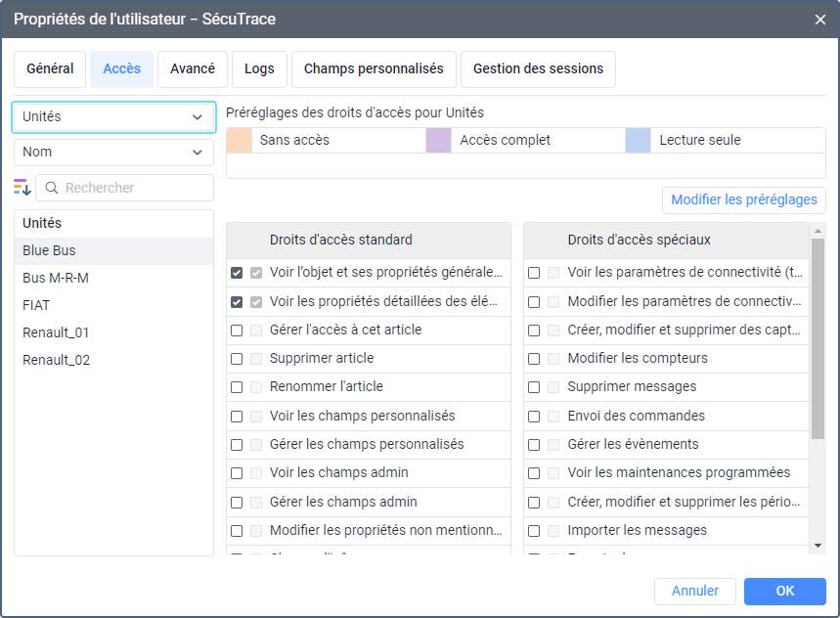Image resolution: width=840 pixels, height=618 pixels.
Task: Open the Gestion des sessions tab
Action: pos(538,69)
